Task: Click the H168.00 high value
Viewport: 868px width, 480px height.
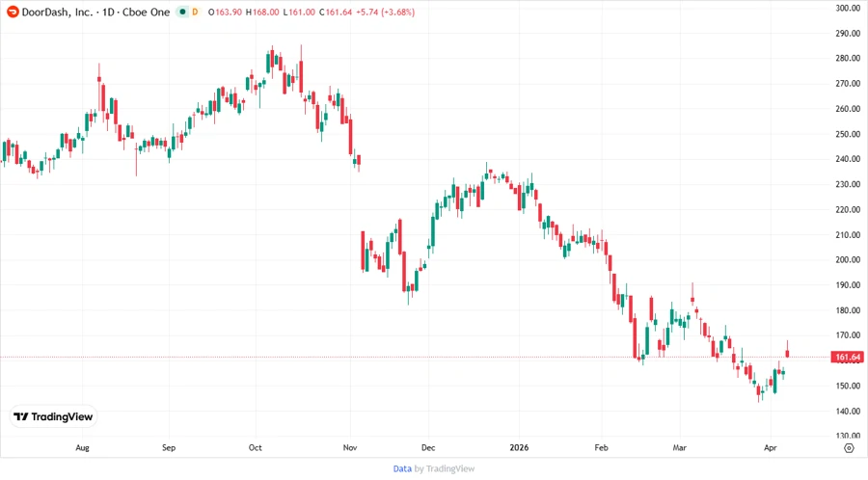Action: click(262, 12)
